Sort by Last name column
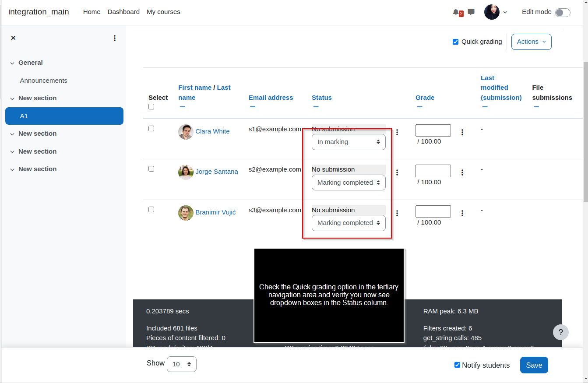The width and height of the screenshot is (588, 383). pyautogui.click(x=204, y=92)
